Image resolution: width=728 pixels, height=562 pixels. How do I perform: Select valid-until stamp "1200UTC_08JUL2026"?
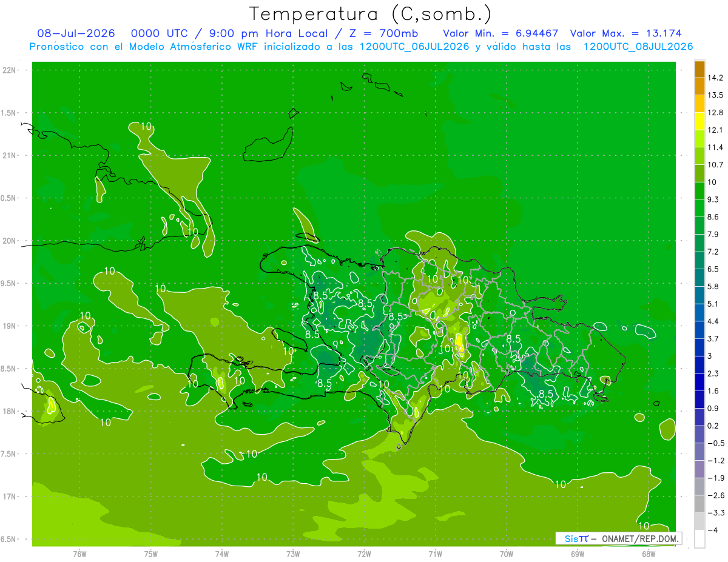point(638,47)
